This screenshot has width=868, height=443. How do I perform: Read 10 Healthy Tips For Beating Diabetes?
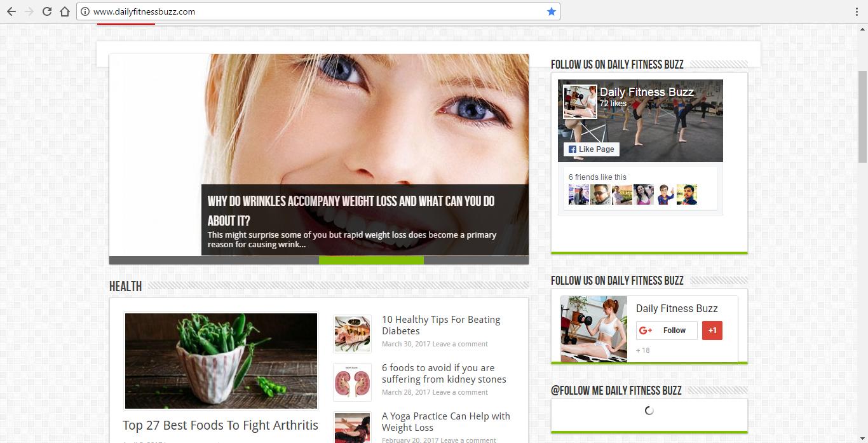(441, 325)
